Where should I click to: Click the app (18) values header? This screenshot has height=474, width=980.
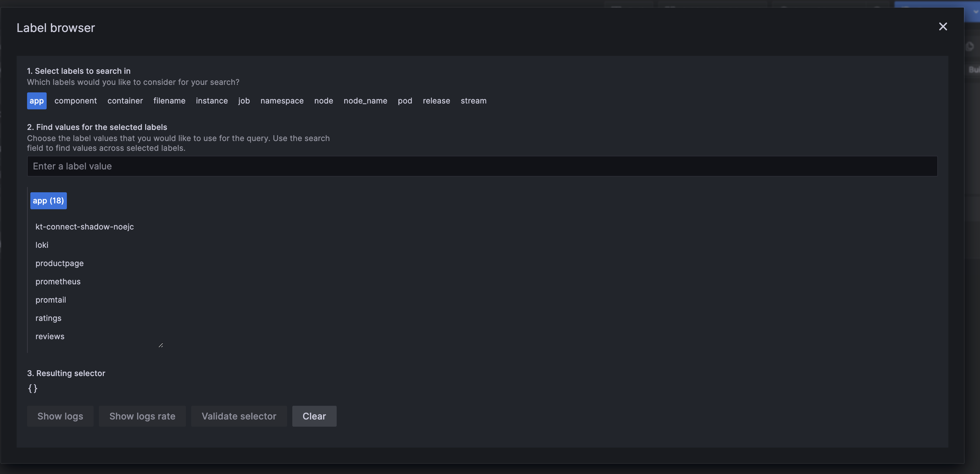[x=48, y=201]
